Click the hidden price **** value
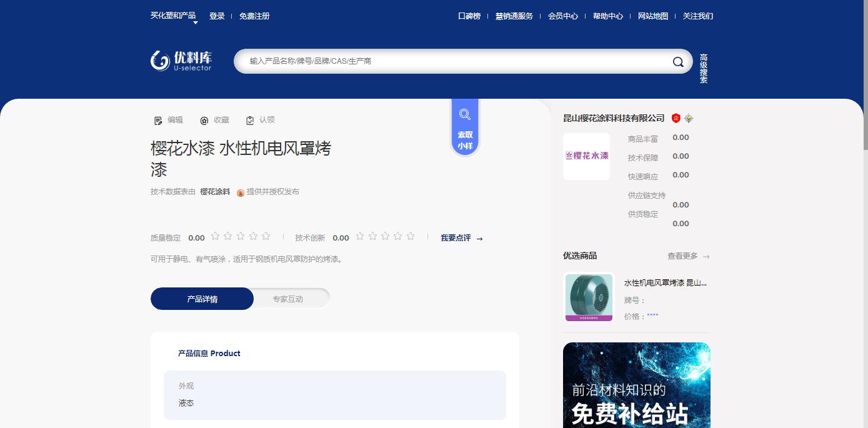The width and height of the screenshot is (868, 428). pos(652,316)
